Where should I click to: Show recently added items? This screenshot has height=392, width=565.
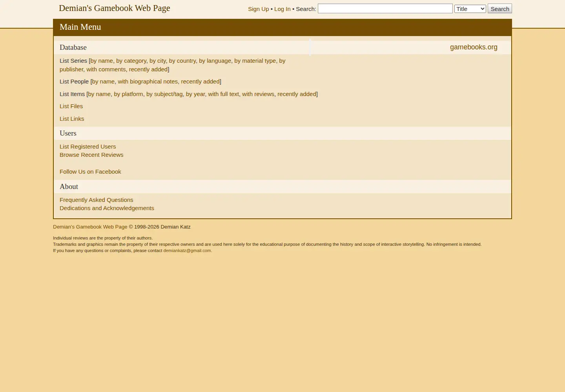point(297,94)
